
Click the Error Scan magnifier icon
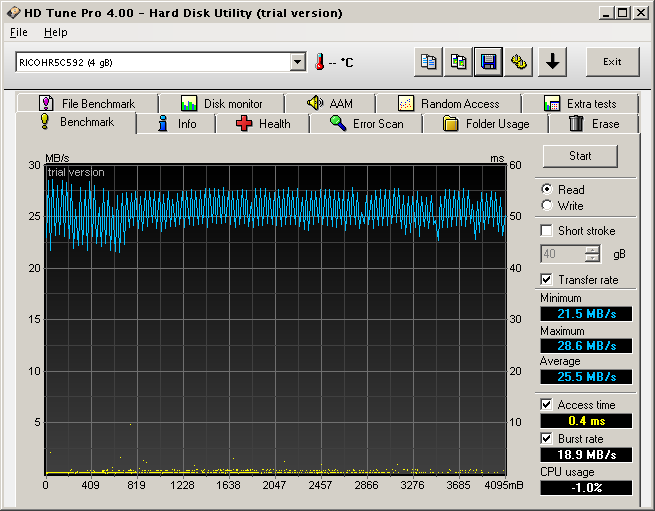338,123
